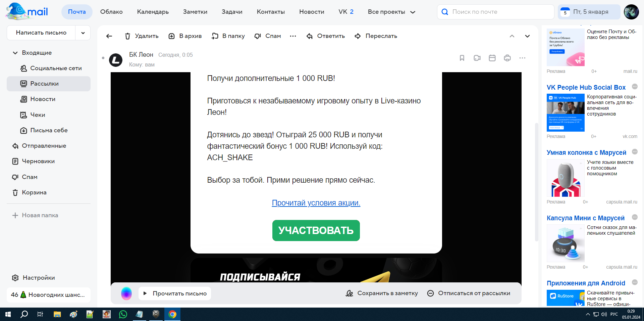Mark the message as spam in toolbar
The width and height of the screenshot is (644, 321).
click(267, 36)
